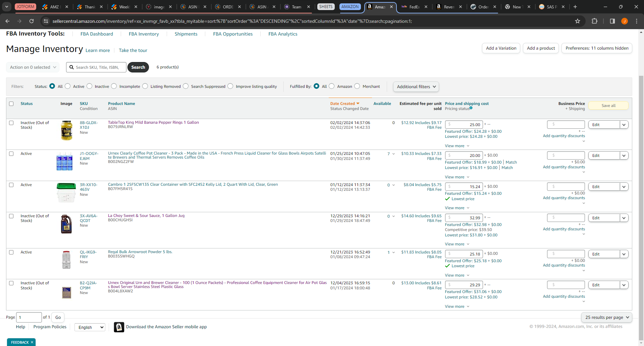The width and height of the screenshot is (644, 346).
Task: Click the Search button
Action: point(138,67)
